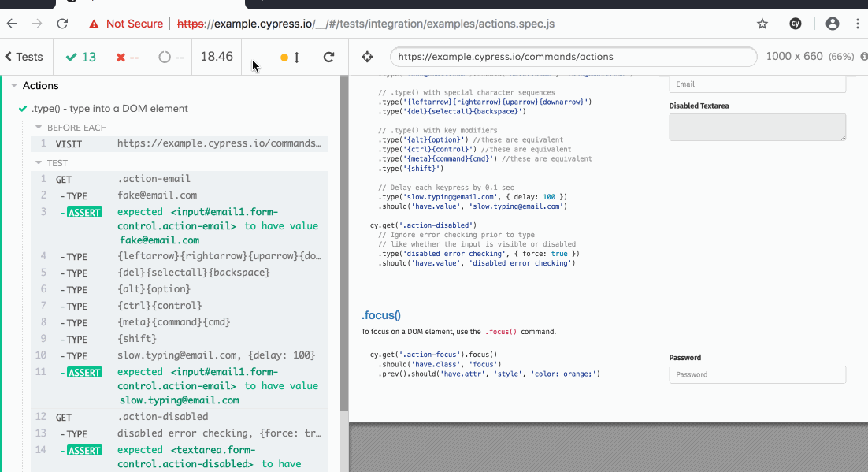Click the browser forward arrow
Viewport: 868px width, 472px height.
[36, 24]
